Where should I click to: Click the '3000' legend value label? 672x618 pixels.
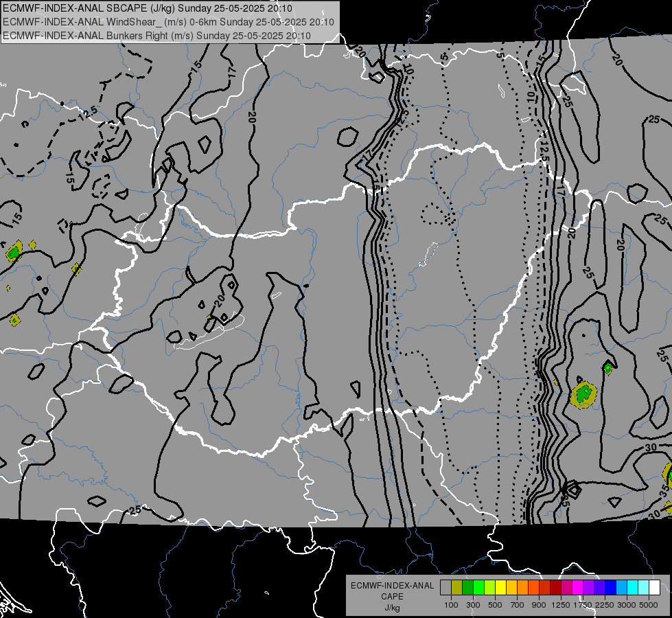627,605
